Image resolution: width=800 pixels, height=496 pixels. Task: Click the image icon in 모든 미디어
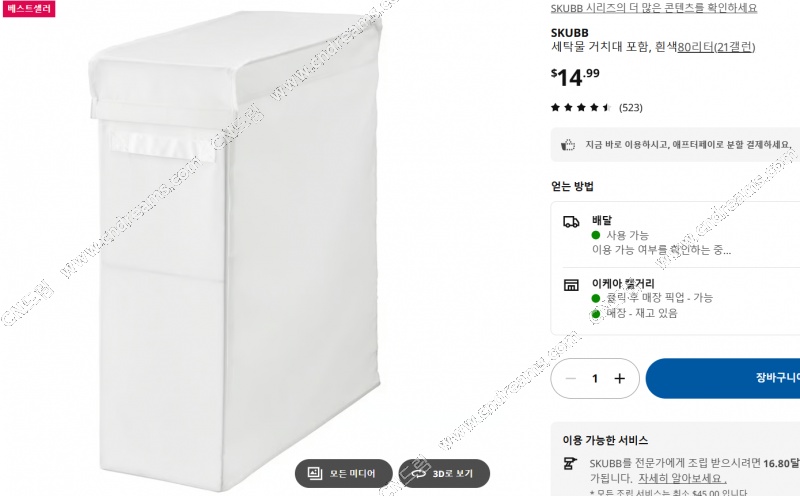point(315,474)
